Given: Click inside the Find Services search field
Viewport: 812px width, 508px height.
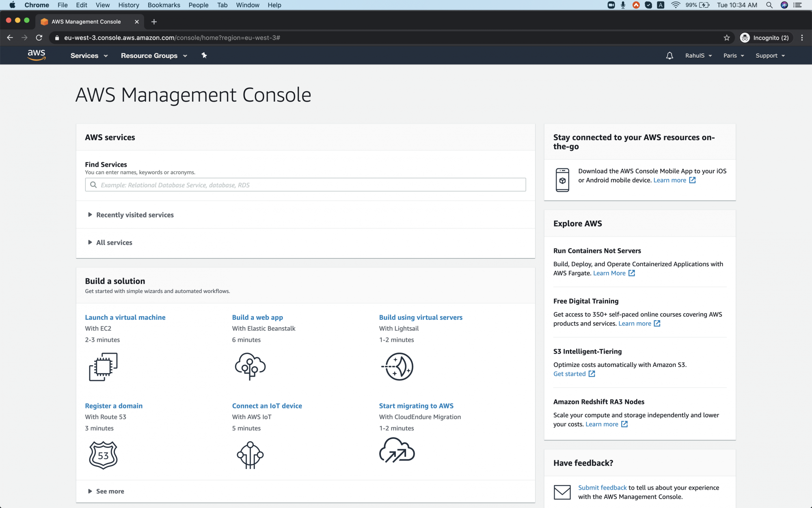Looking at the screenshot, I should pos(305,185).
